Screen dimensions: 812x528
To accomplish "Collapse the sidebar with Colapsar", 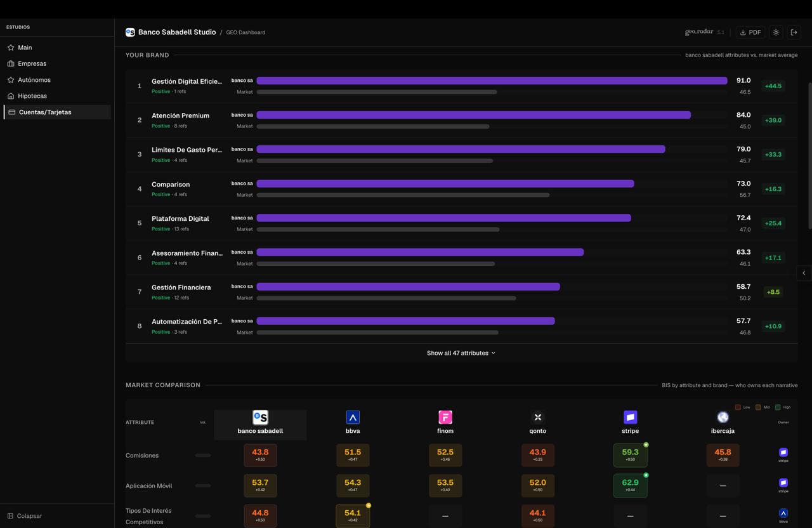I will pyautogui.click(x=29, y=516).
